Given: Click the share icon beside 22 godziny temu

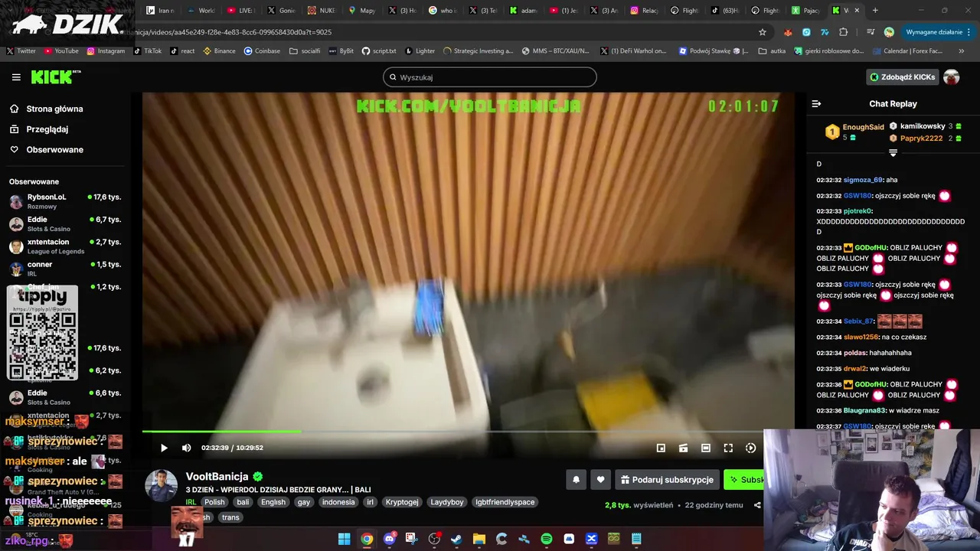Looking at the screenshot, I should click(x=757, y=505).
